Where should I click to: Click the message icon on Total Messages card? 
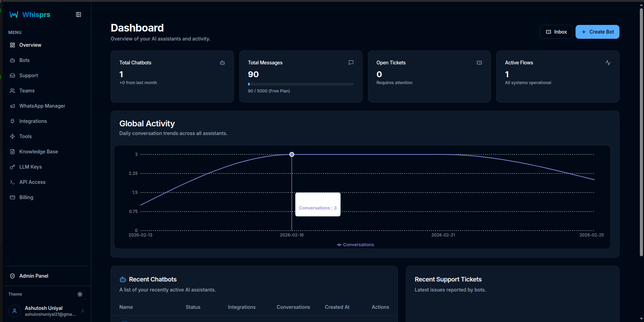pyautogui.click(x=351, y=63)
